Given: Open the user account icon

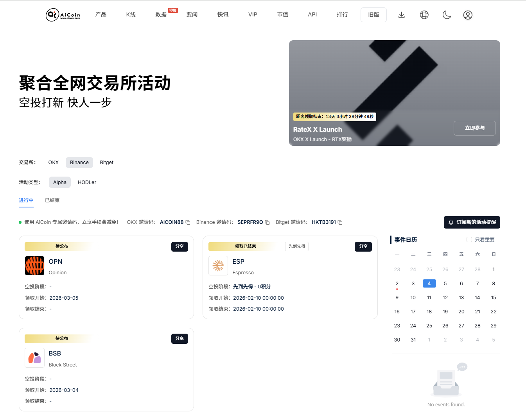Looking at the screenshot, I should pos(468,15).
